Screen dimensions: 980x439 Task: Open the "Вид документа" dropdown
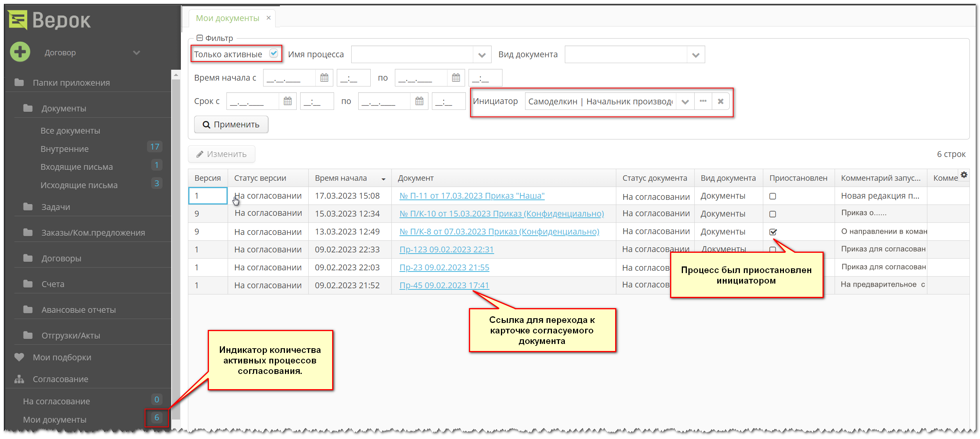[696, 54]
